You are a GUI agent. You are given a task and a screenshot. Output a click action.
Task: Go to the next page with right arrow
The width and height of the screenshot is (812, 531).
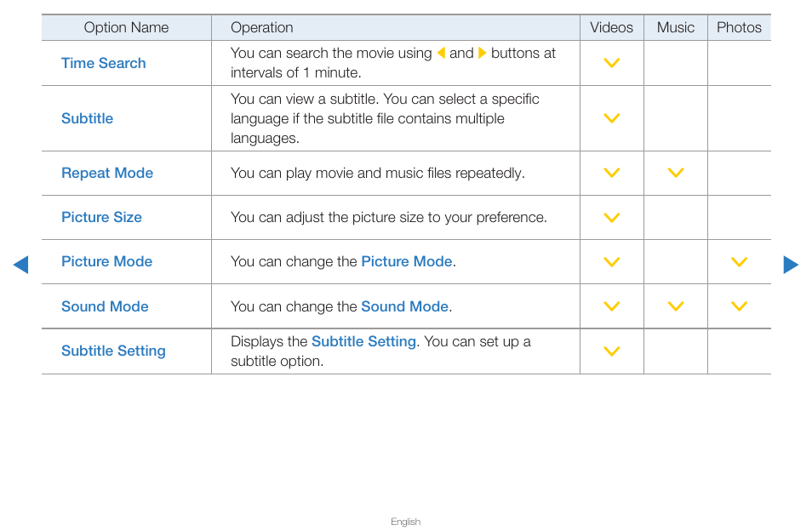click(x=791, y=265)
